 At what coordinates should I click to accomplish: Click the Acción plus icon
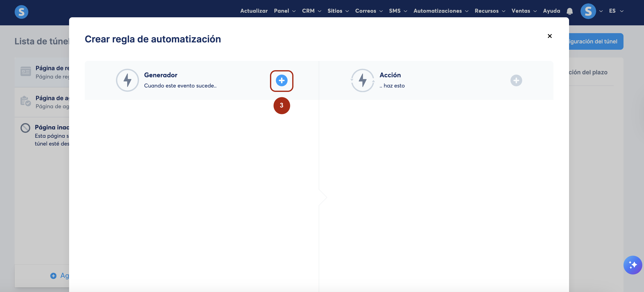(x=516, y=80)
